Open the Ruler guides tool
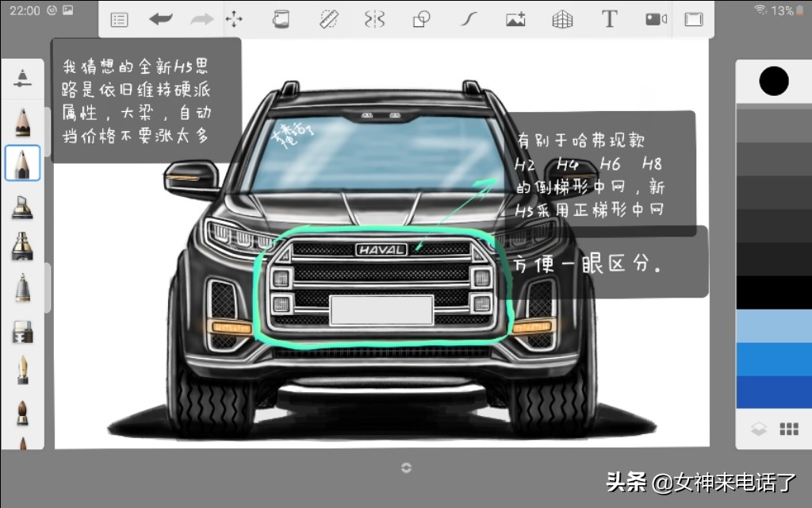This screenshot has width=812, height=508. point(328,20)
